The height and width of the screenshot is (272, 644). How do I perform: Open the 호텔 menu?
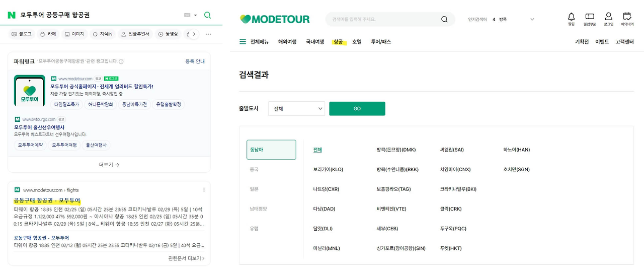coord(357,42)
